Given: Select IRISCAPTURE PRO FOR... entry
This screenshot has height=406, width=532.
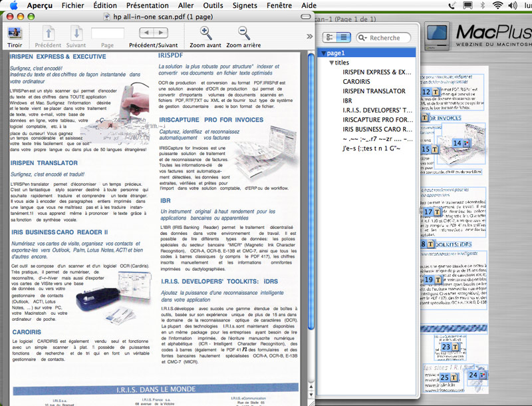Looking at the screenshot, I should click(x=378, y=120).
